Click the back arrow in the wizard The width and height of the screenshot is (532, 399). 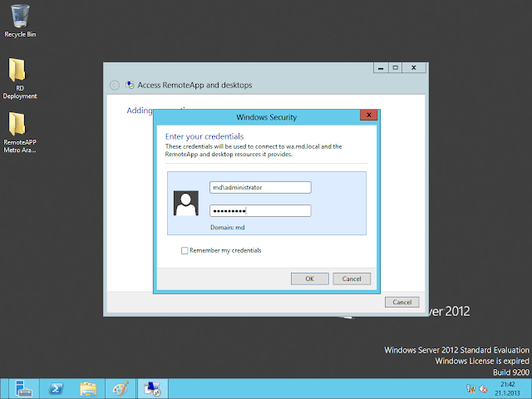pyautogui.click(x=115, y=85)
